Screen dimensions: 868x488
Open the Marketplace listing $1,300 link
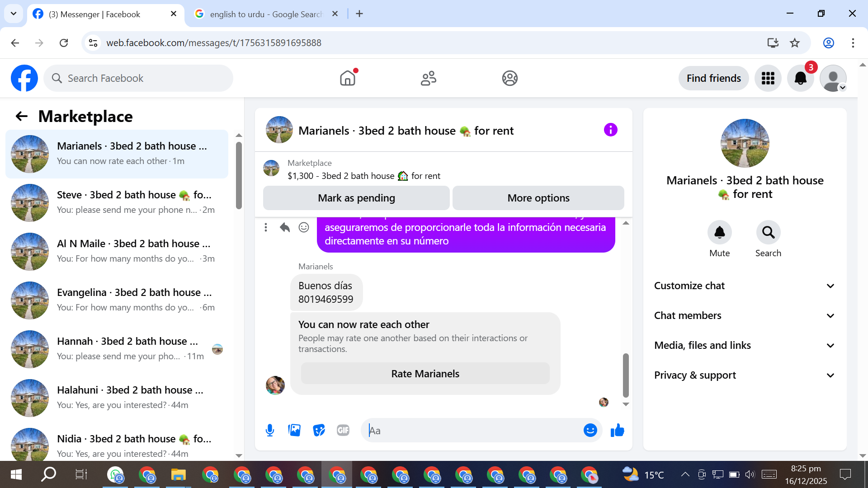point(364,176)
